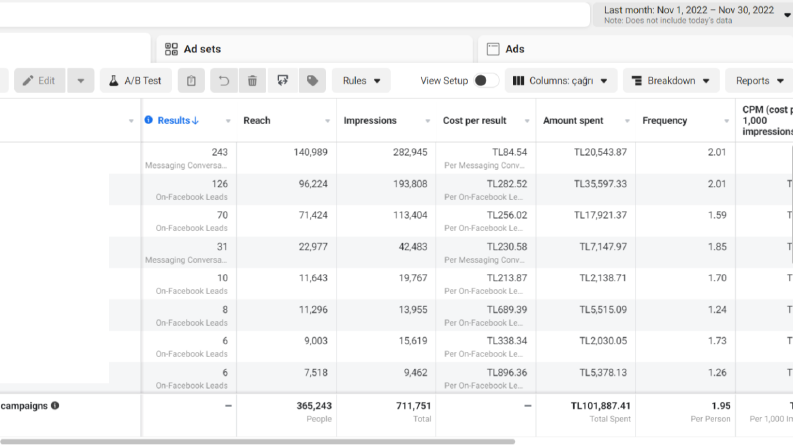Click total impressions 711,751
The height and width of the screenshot is (446, 793).
click(413, 406)
